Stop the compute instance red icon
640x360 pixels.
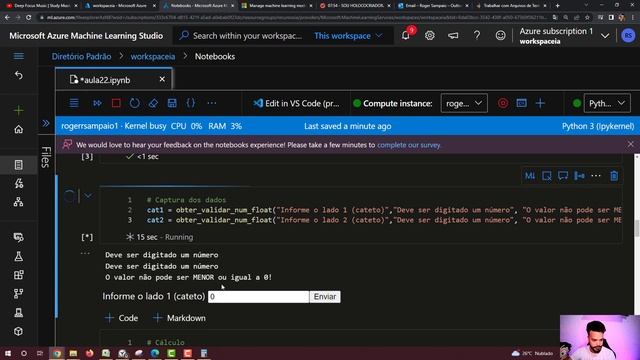(x=503, y=103)
